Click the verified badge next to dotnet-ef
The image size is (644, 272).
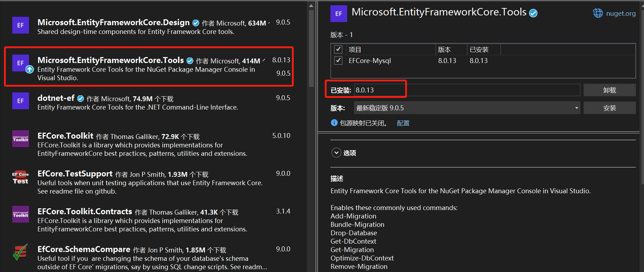click(x=81, y=99)
